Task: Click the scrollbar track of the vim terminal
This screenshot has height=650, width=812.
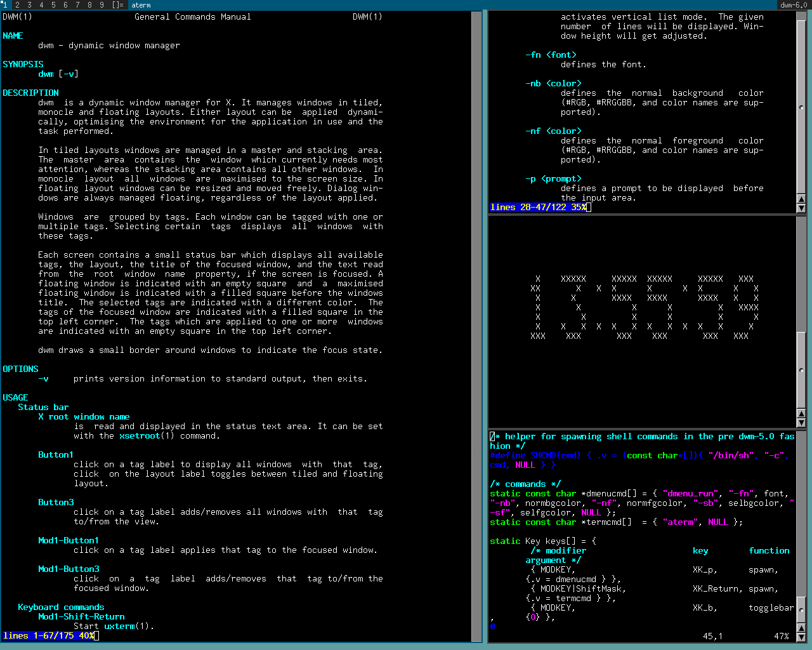Action: tap(801, 527)
